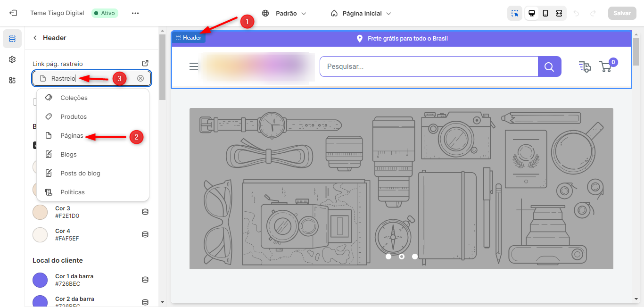Go to the first slideshow dot
This screenshot has height=307, width=644.
[x=388, y=257]
